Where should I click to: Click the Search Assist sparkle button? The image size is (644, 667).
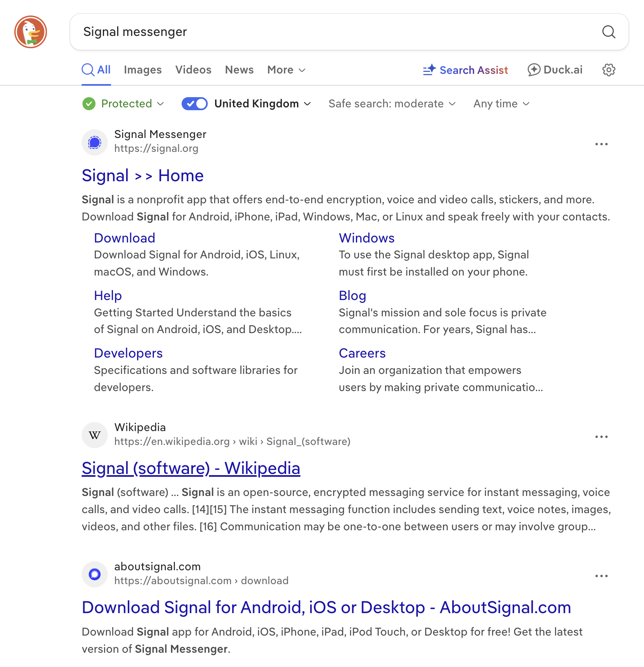tap(466, 70)
